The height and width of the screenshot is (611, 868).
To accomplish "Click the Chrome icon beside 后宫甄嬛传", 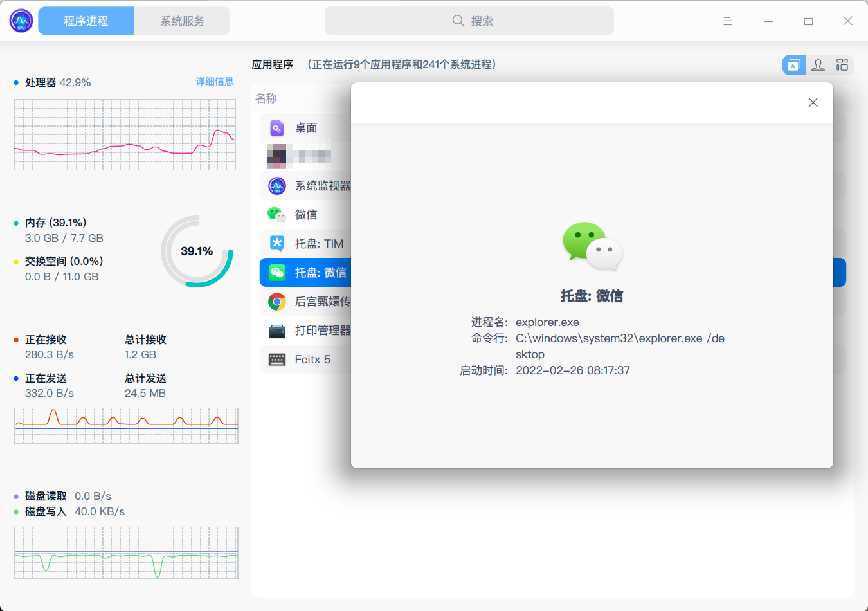I will click(276, 301).
